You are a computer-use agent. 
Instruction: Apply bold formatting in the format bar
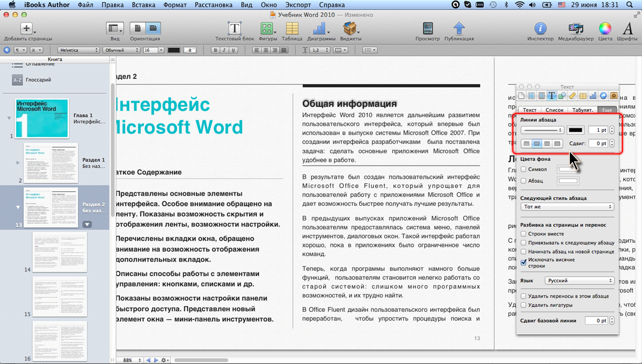click(215, 50)
